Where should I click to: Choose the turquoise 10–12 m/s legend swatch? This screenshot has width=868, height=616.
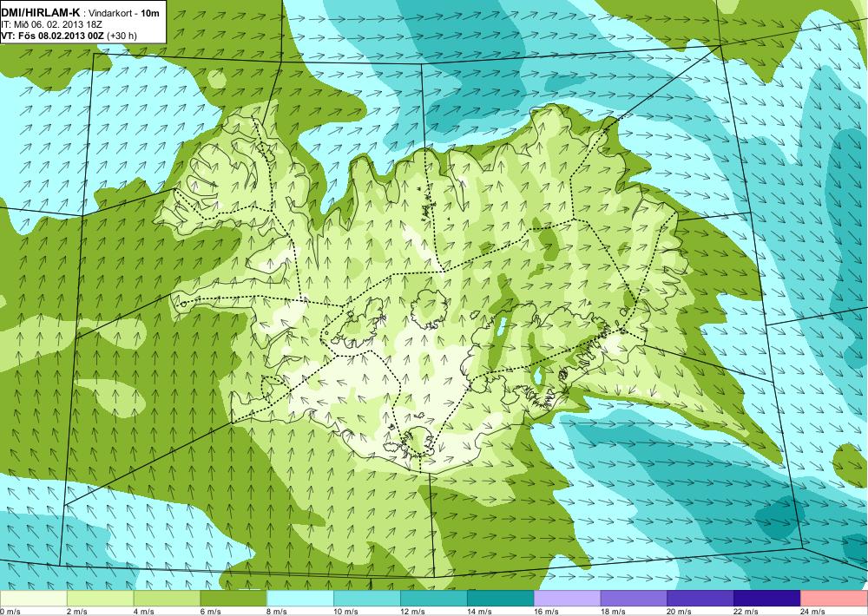pyautogui.click(x=367, y=599)
